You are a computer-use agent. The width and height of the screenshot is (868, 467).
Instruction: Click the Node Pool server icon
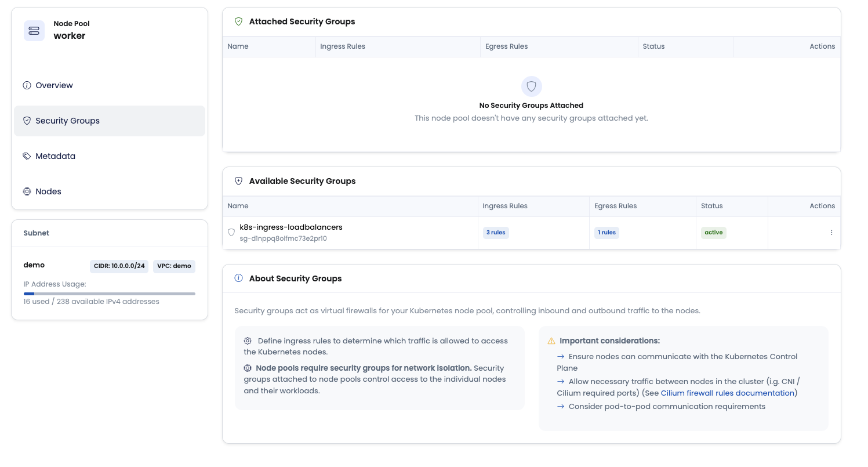(x=34, y=30)
